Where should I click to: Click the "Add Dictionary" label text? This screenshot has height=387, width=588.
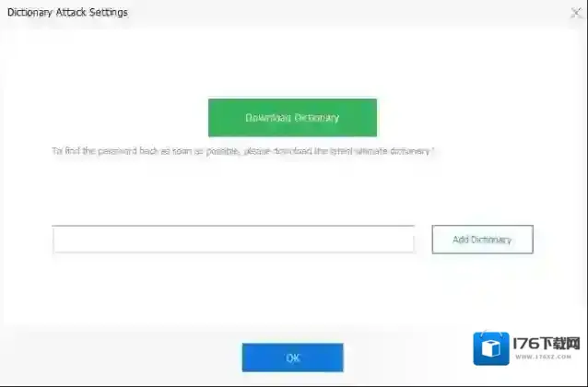pyautogui.click(x=482, y=240)
